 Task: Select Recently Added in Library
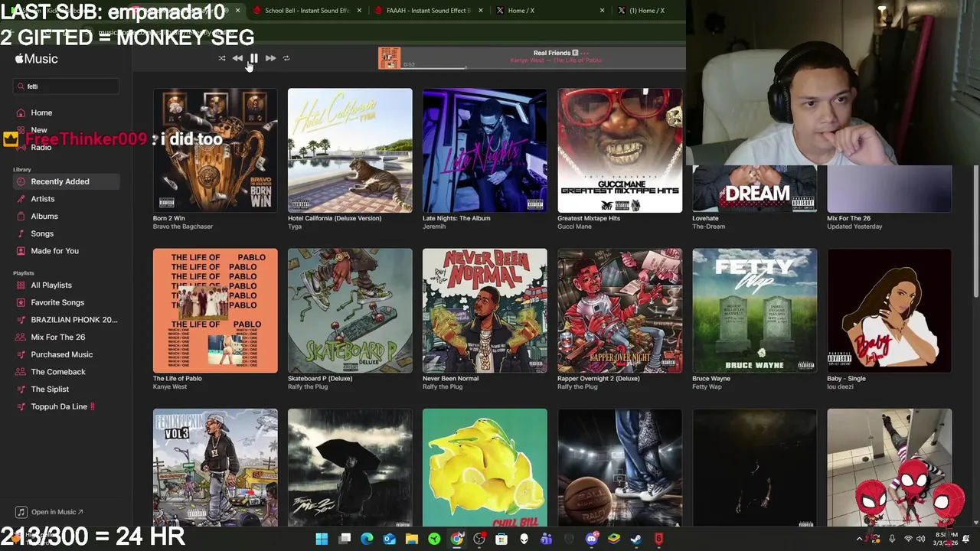66,181
